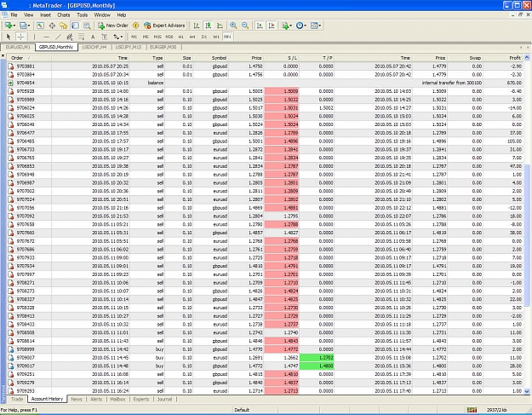
Task: Select the arrow cursor tool
Action: [x=9, y=37]
